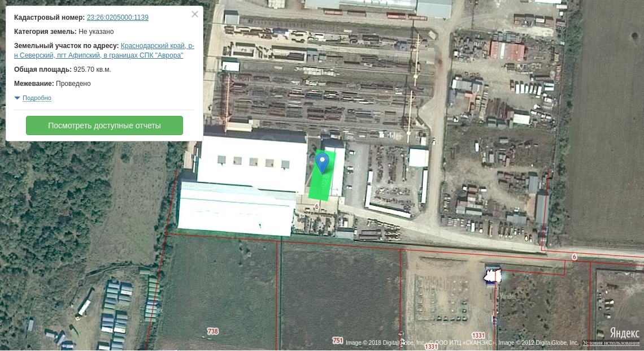Click the large white-roofed warehouse building

pyautogui.click(x=251, y=164)
